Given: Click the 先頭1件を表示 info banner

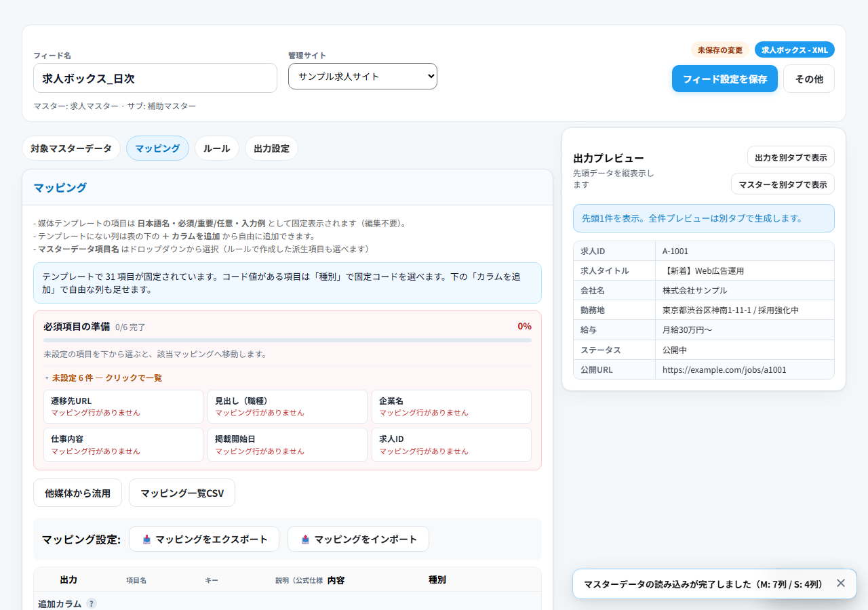Looking at the screenshot, I should point(704,218).
